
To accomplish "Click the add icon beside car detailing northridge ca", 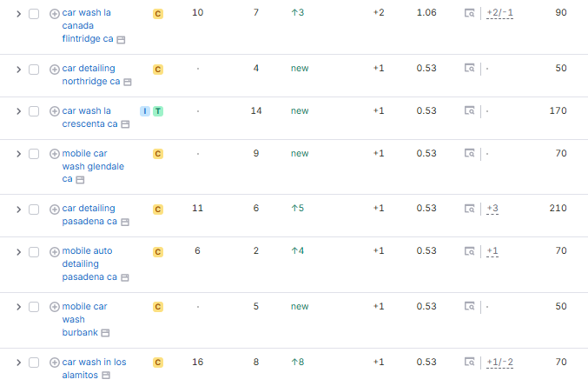I will (x=55, y=69).
